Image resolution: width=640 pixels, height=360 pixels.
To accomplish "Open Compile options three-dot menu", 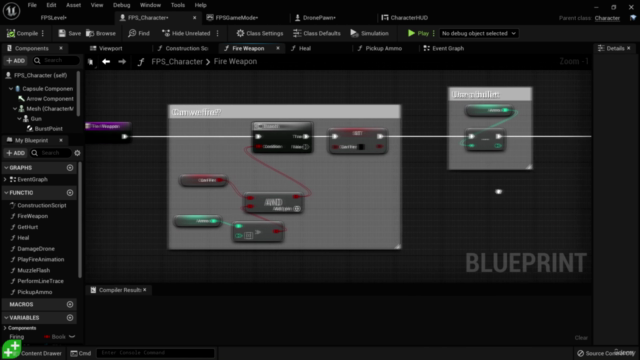I will 43,33.
